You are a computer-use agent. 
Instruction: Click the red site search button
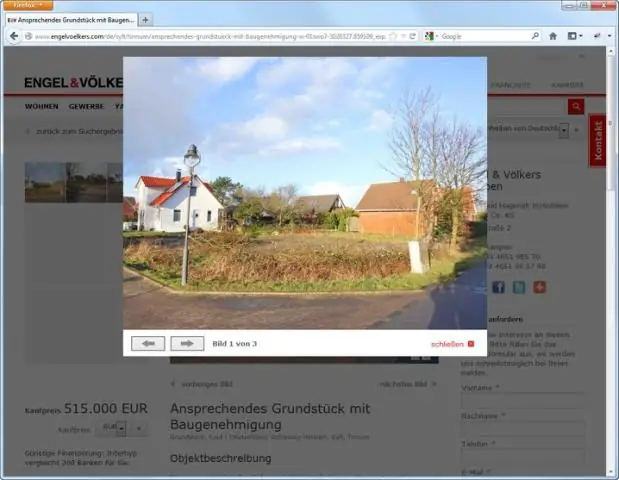coord(576,106)
